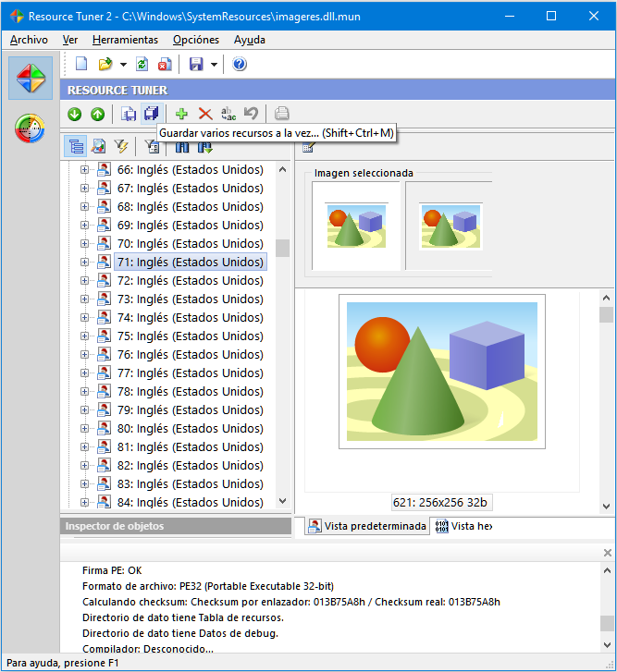Open the Ayuda menu
The image size is (617, 672).
[x=250, y=40]
